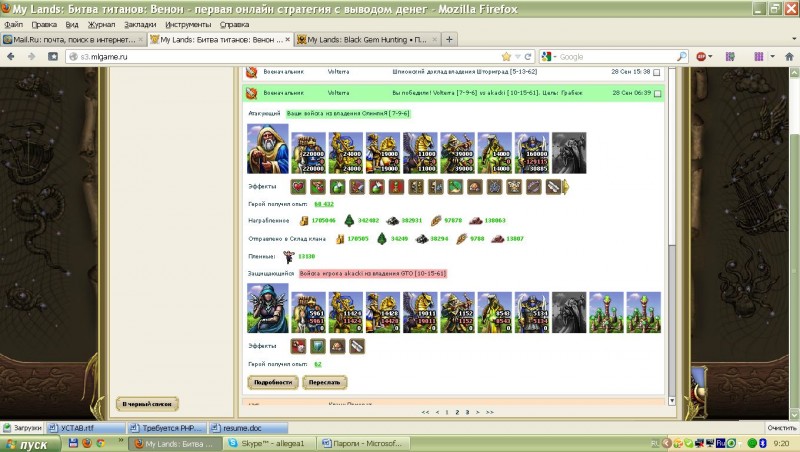Click the envelope icon of victory report

pos(252,93)
